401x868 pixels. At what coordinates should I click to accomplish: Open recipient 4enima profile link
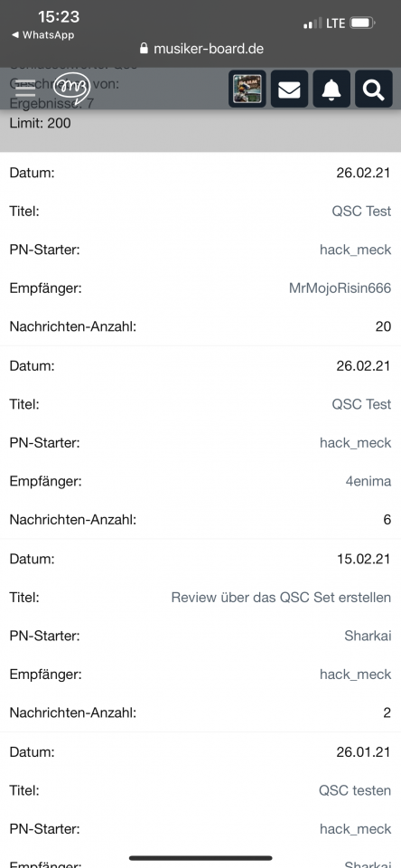pos(368,481)
